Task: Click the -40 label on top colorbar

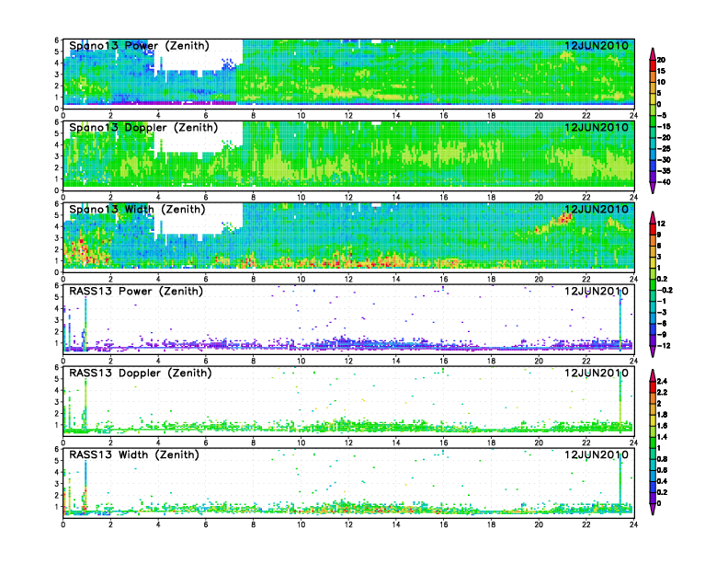Action: [x=664, y=182]
